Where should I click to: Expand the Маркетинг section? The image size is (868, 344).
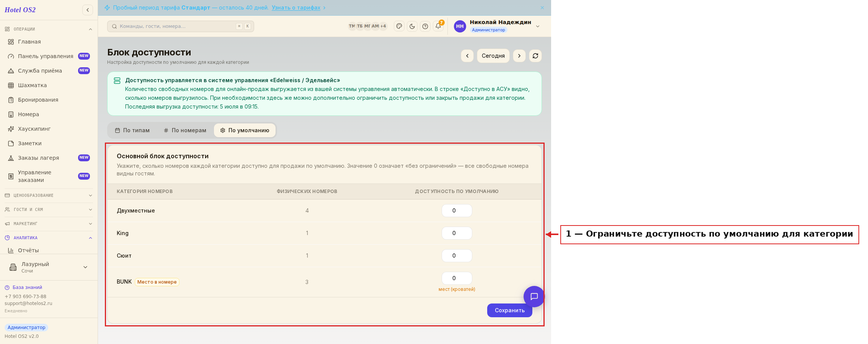tap(49, 224)
